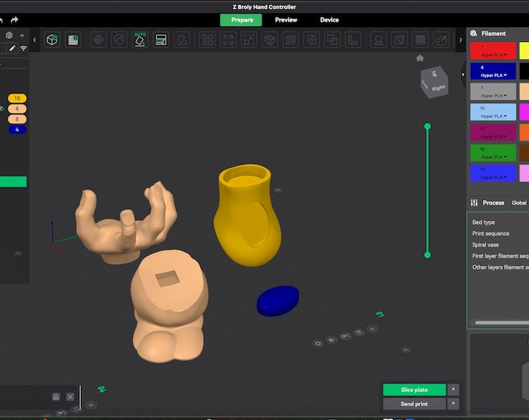Click the redo arrow icon
This screenshot has height=420, width=529.
click(x=14, y=20)
